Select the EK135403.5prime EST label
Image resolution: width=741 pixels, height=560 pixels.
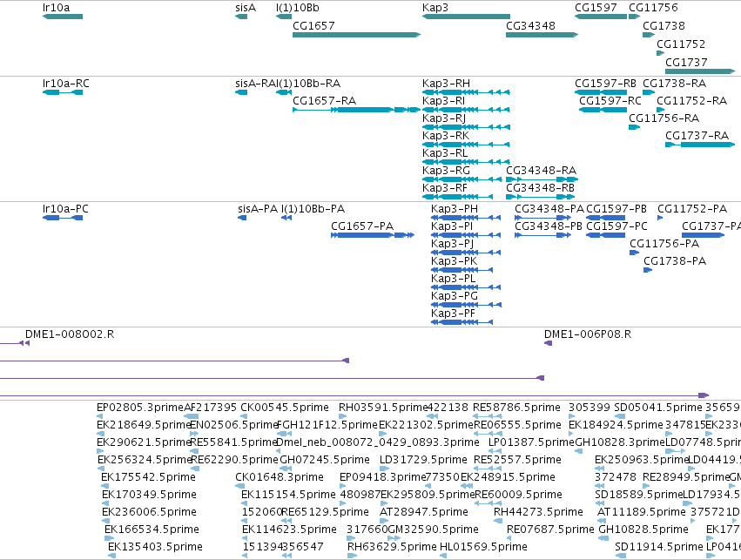155,547
